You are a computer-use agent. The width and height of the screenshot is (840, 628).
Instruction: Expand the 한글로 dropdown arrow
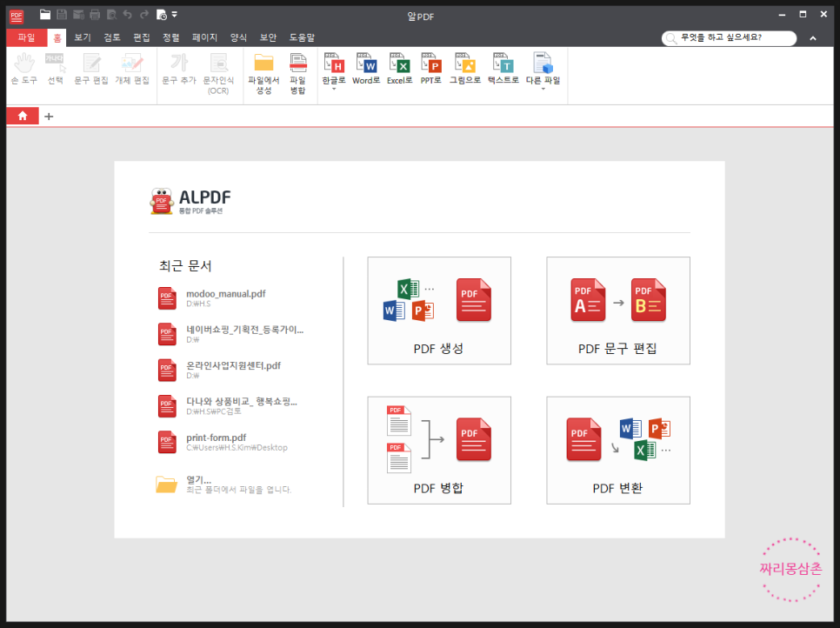(x=334, y=89)
